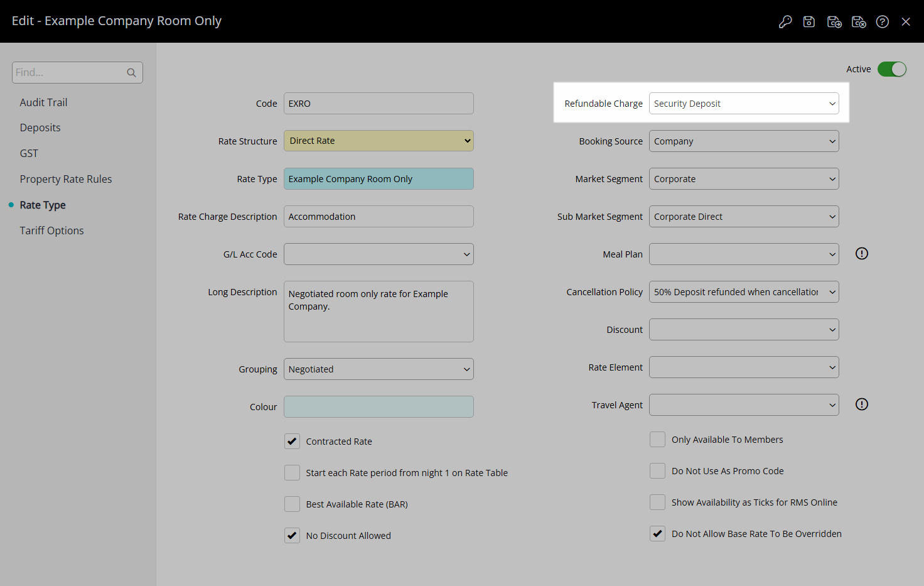Click the Colour swatch field

pyautogui.click(x=379, y=407)
